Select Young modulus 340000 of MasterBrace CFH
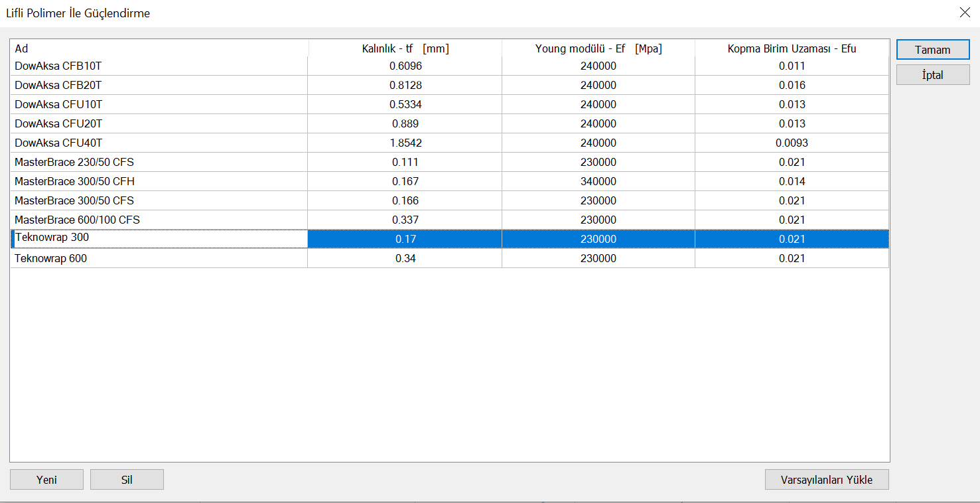This screenshot has width=980, height=503. pyautogui.click(x=598, y=181)
